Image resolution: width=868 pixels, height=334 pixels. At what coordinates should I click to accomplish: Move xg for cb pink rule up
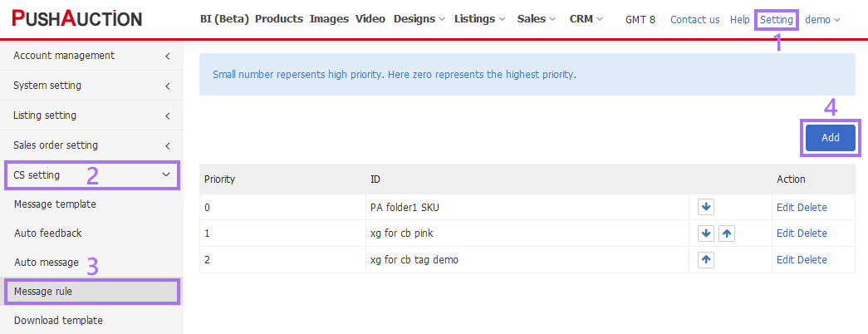[726, 233]
